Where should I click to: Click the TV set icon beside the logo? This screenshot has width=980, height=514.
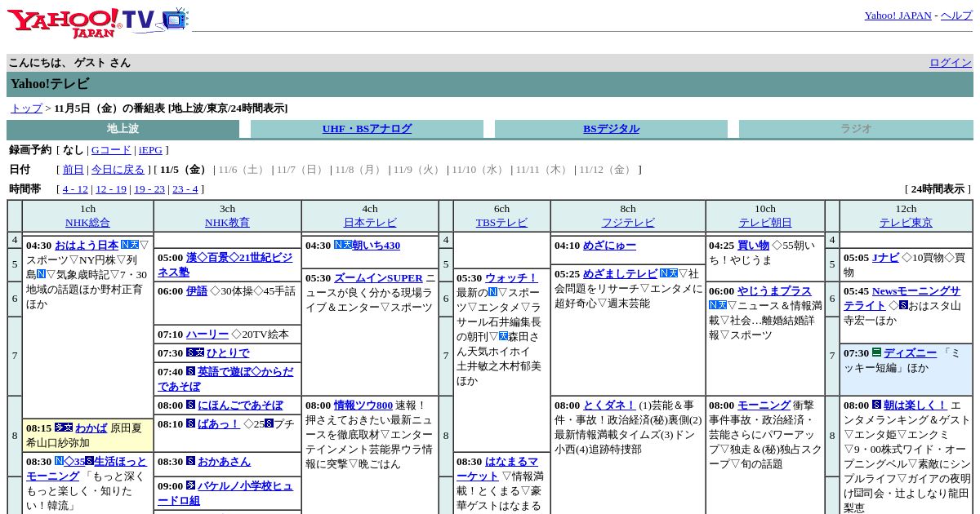[x=175, y=20]
